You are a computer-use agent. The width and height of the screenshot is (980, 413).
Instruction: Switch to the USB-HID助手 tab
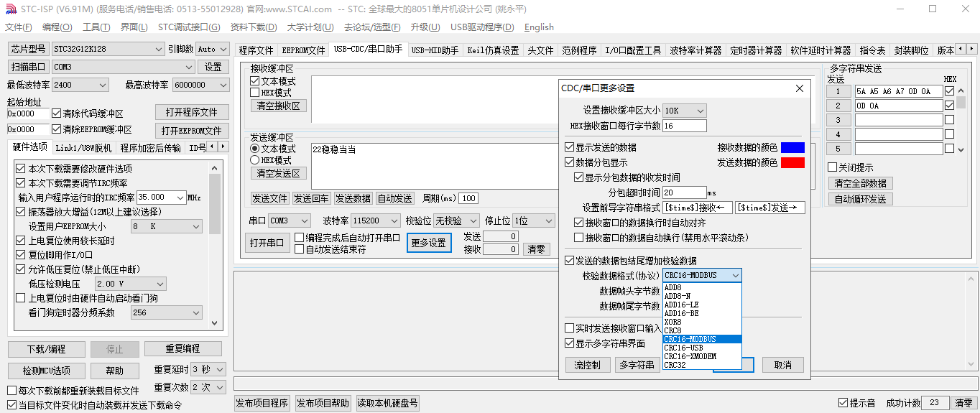point(435,50)
